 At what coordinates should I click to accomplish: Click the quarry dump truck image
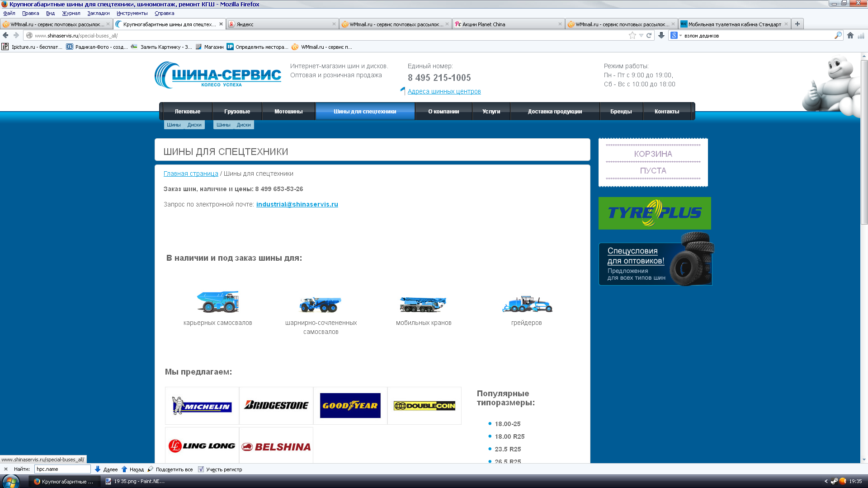tap(217, 302)
